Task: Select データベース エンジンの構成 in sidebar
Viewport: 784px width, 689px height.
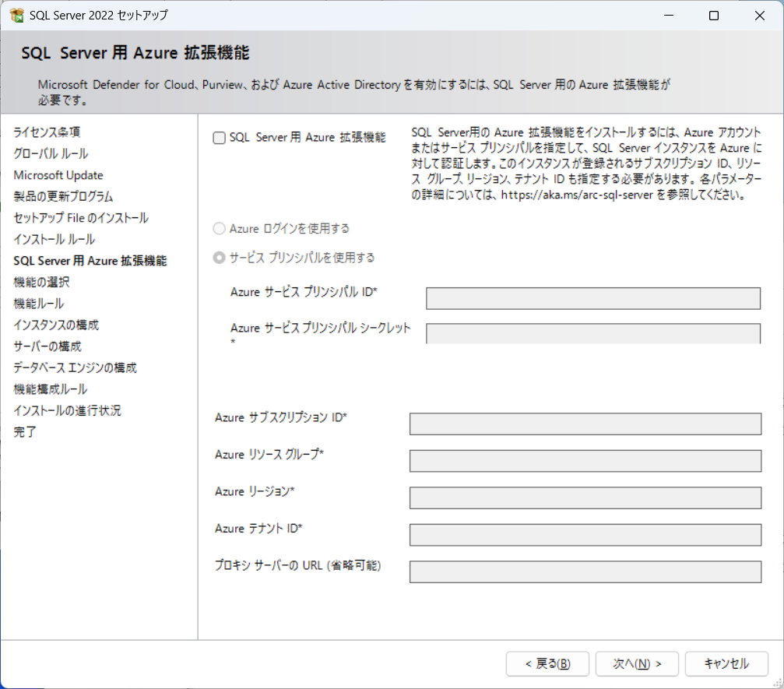Action: pos(75,367)
